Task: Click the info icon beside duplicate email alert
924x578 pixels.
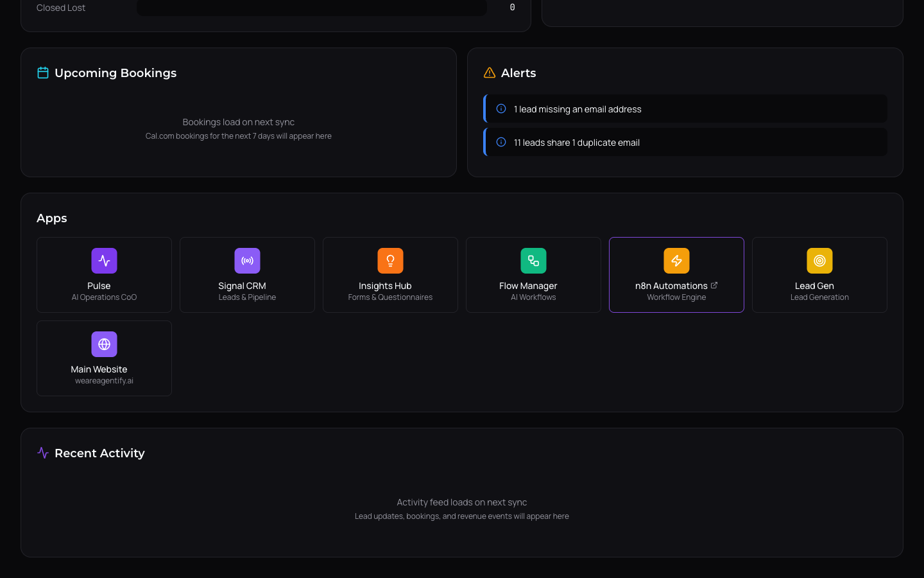Action: 501,142
